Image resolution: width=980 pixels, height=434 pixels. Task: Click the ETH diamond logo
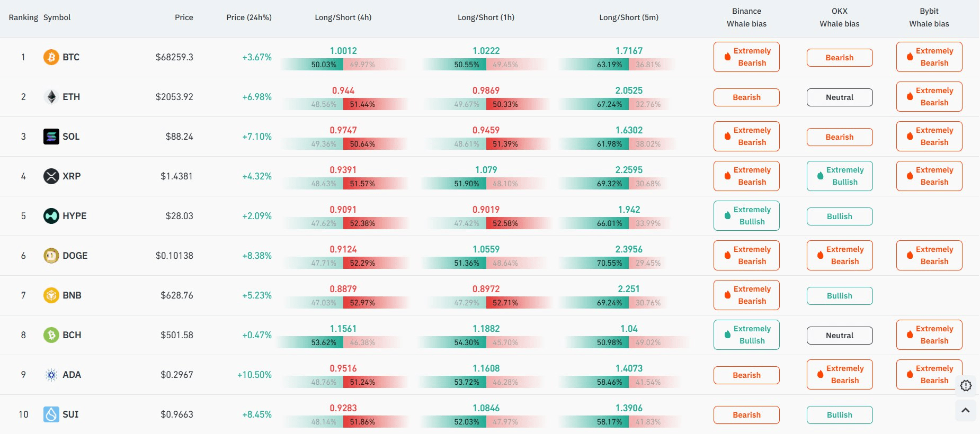click(x=51, y=97)
